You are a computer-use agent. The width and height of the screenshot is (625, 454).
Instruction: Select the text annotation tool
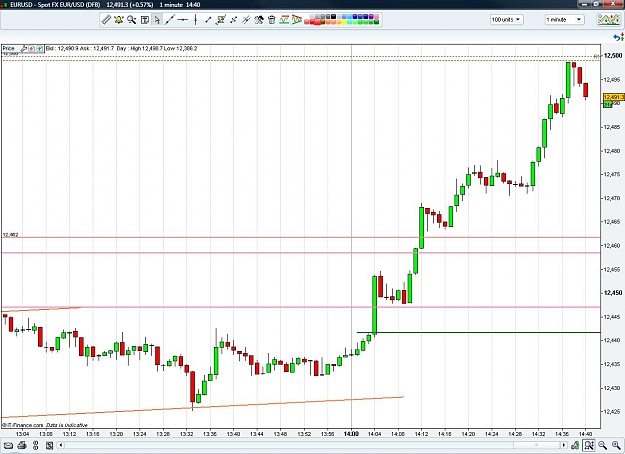(145, 20)
